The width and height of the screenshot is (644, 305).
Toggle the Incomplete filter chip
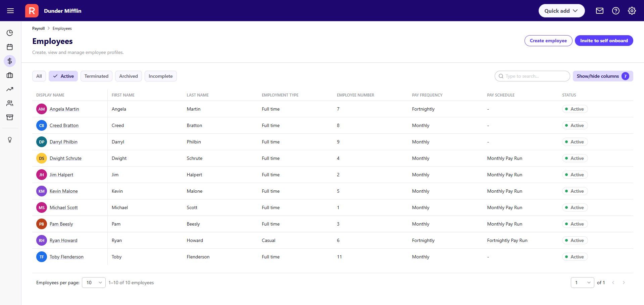point(160,76)
